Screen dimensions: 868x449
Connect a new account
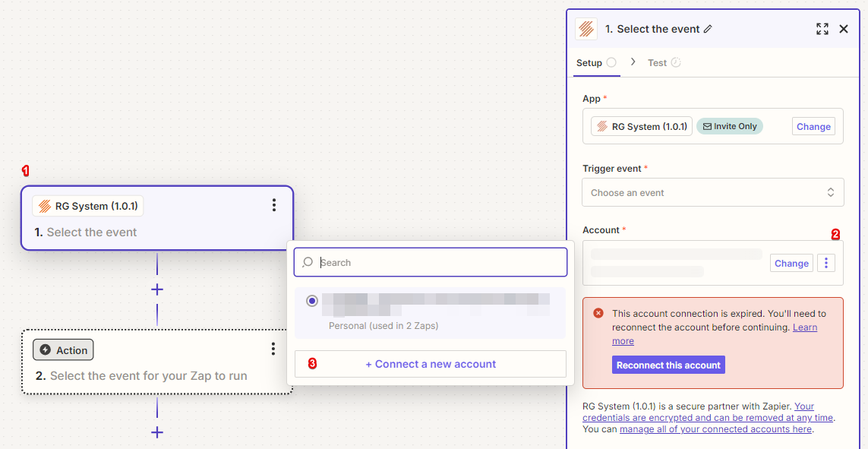tap(430, 364)
